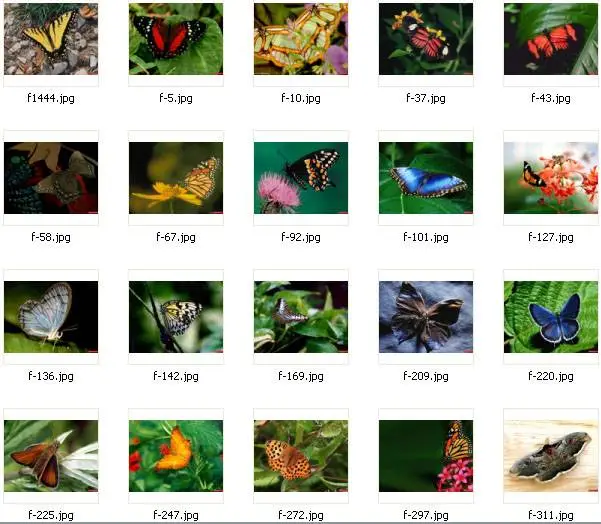Select the f1444.jpg yellow swallowtail thumbnail
Viewport: 601px width, 524px height.
click(x=51, y=39)
